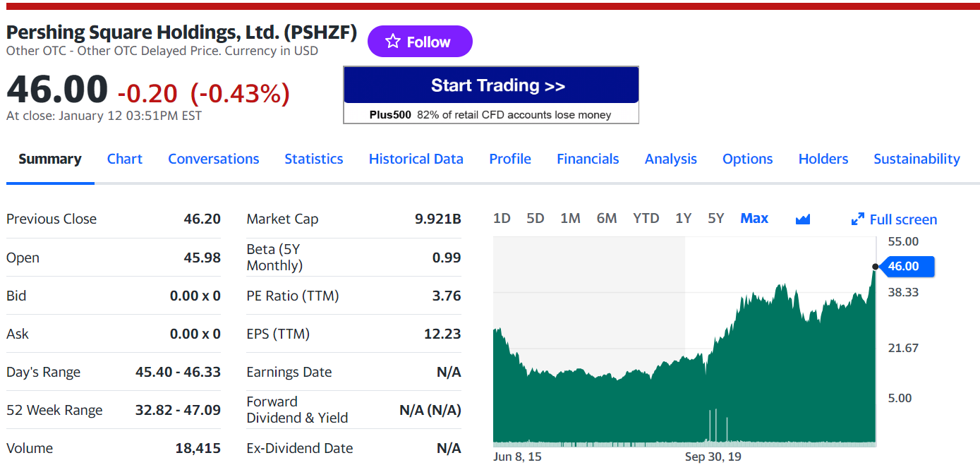Click the Start Trading button
980x465 pixels.
491,85
